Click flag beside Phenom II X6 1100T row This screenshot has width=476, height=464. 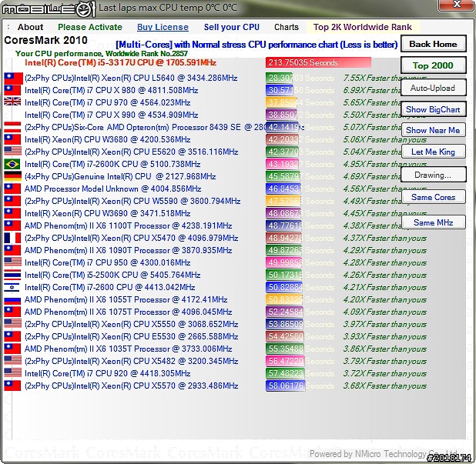point(13,225)
